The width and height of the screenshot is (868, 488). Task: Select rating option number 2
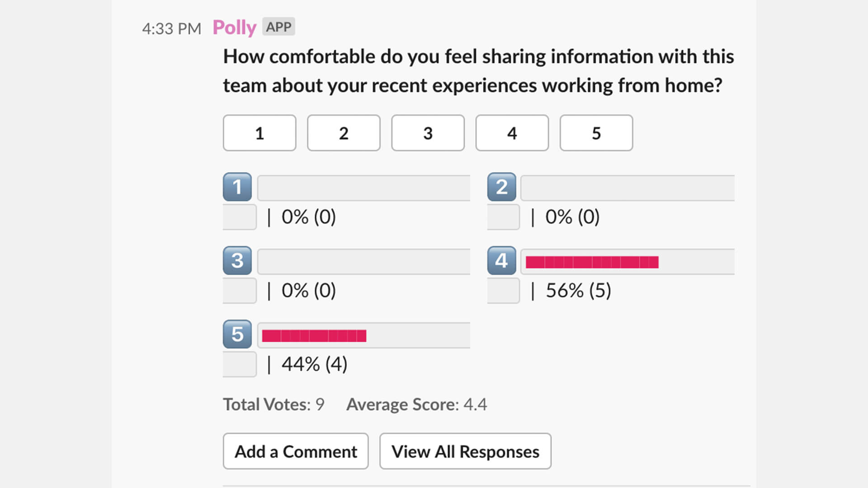[344, 132]
